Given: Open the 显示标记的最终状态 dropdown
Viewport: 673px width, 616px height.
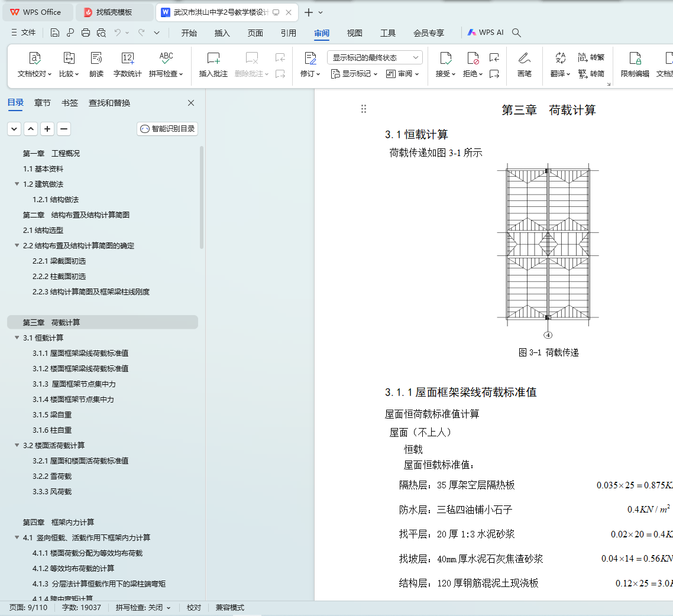Looking at the screenshot, I should point(375,57).
